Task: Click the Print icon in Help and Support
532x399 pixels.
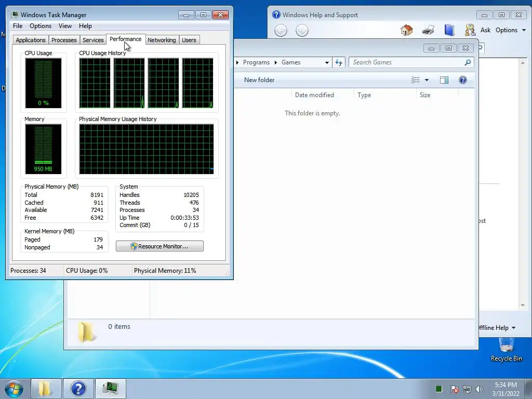Action: pyautogui.click(x=428, y=30)
